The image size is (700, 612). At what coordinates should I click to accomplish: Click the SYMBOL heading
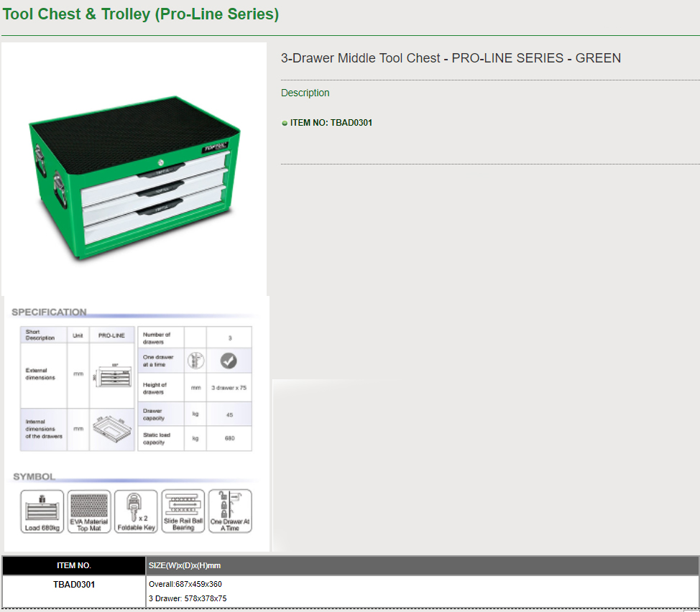(x=34, y=476)
